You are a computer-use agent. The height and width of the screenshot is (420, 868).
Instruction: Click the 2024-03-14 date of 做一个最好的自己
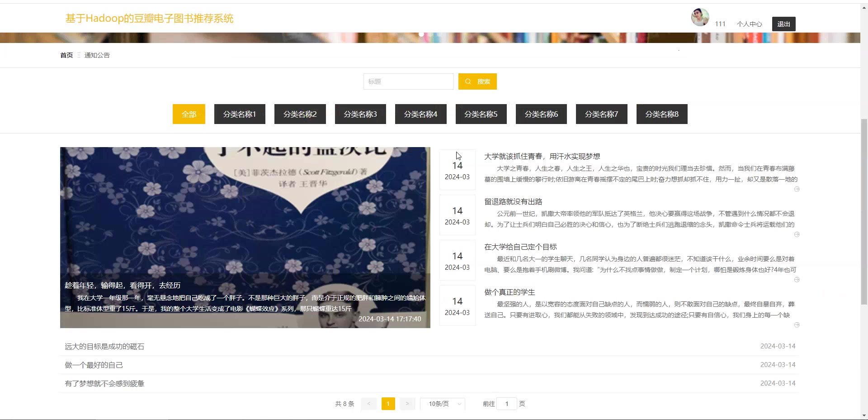(778, 364)
